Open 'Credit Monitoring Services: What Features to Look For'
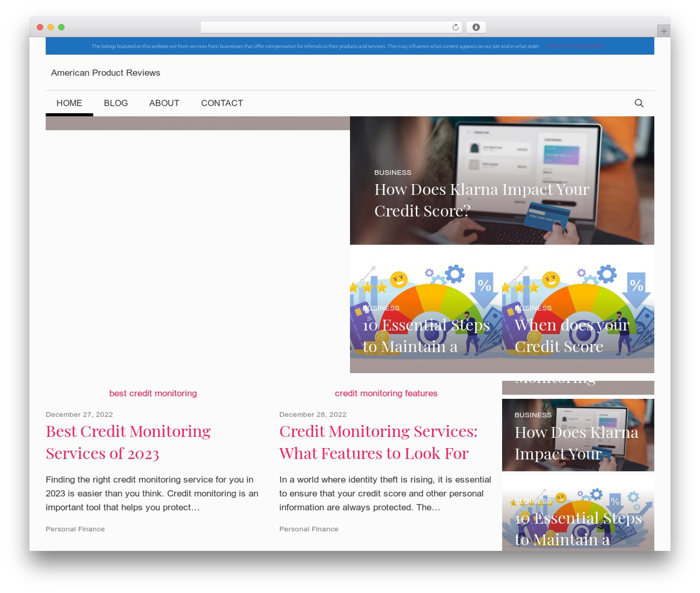The height and width of the screenshot is (593, 700). click(378, 442)
